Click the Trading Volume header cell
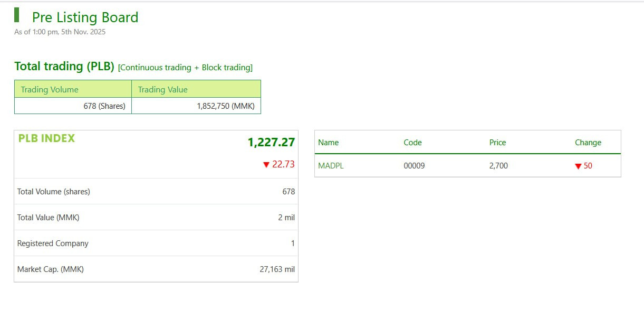Viewport: 644px width, 310px height. [x=73, y=89]
